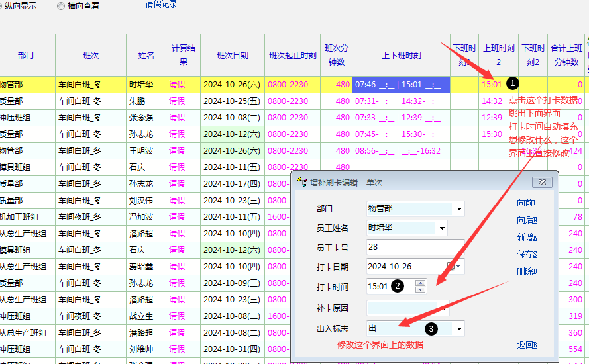Click the 新增A link
The image size is (589, 364).
click(527, 237)
